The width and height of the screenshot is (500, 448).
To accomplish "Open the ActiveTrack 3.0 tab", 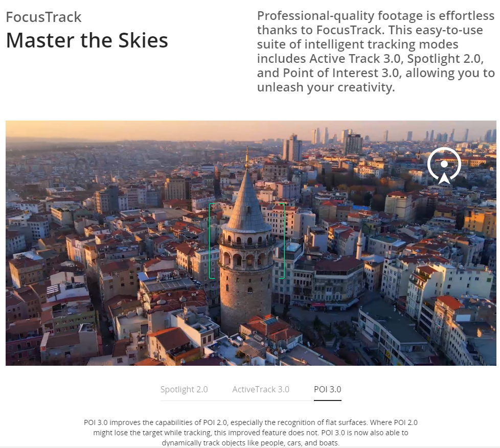I will tap(261, 389).
